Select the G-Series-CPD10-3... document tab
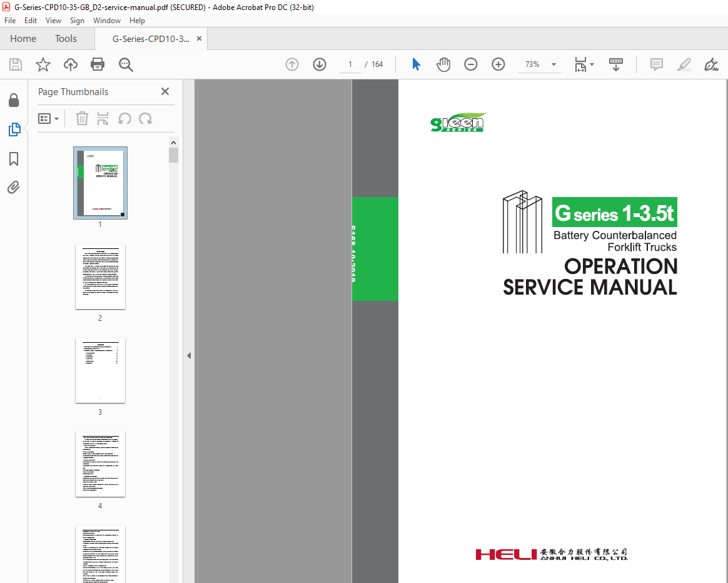 [151, 39]
